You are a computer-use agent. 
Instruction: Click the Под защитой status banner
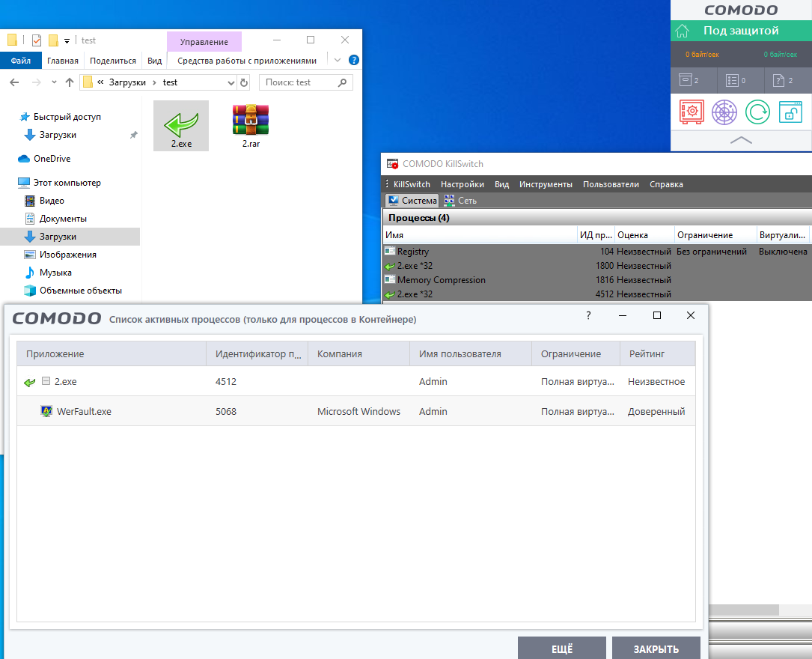pyautogui.click(x=741, y=31)
